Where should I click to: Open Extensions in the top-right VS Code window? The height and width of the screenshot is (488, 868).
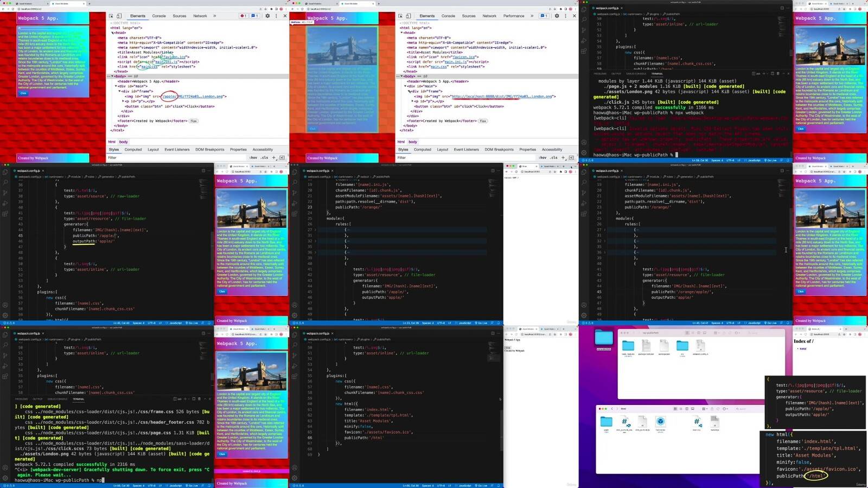click(x=584, y=51)
